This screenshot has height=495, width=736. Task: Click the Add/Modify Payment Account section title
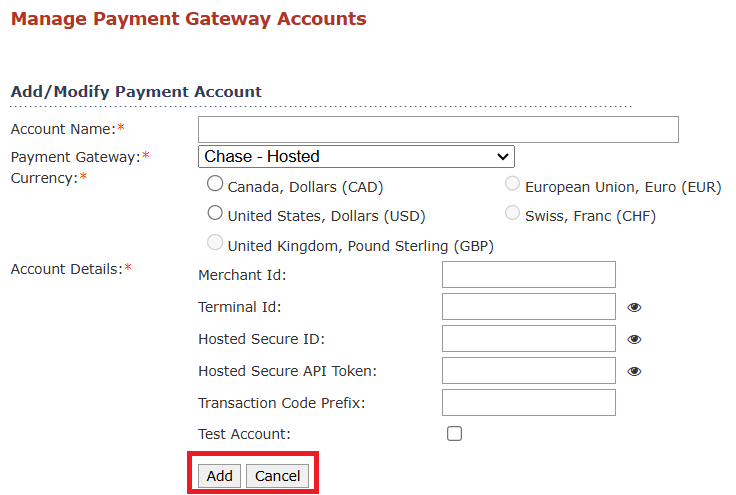136,91
